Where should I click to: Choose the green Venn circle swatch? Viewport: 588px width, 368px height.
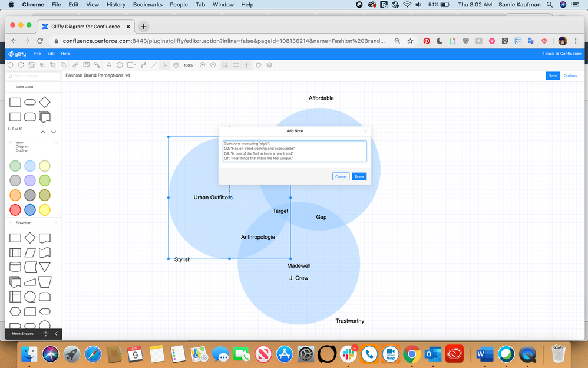(x=15, y=166)
